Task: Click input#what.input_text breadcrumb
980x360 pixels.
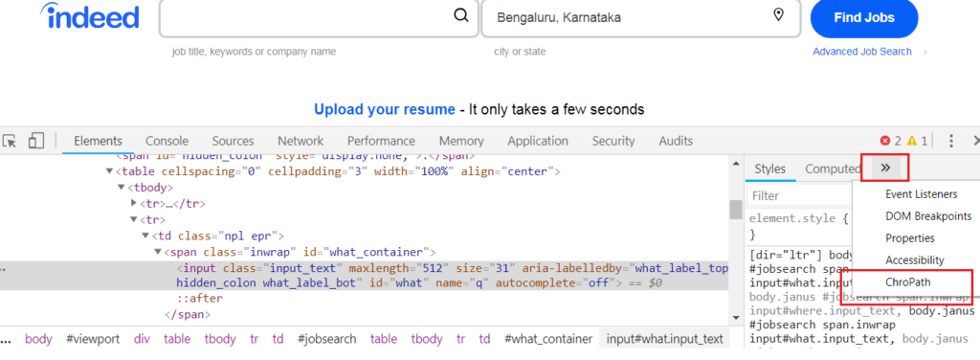Action: [x=664, y=339]
